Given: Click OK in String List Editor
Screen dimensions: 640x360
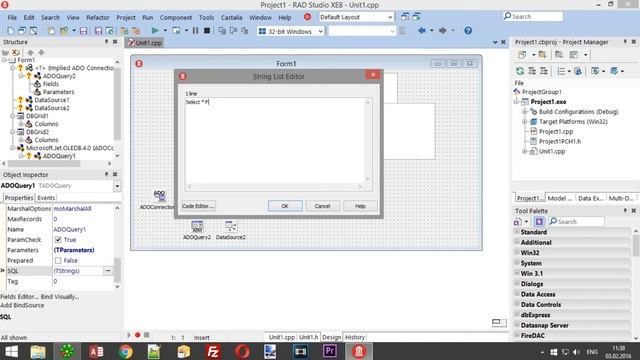Looking at the screenshot, I should pyautogui.click(x=285, y=206).
